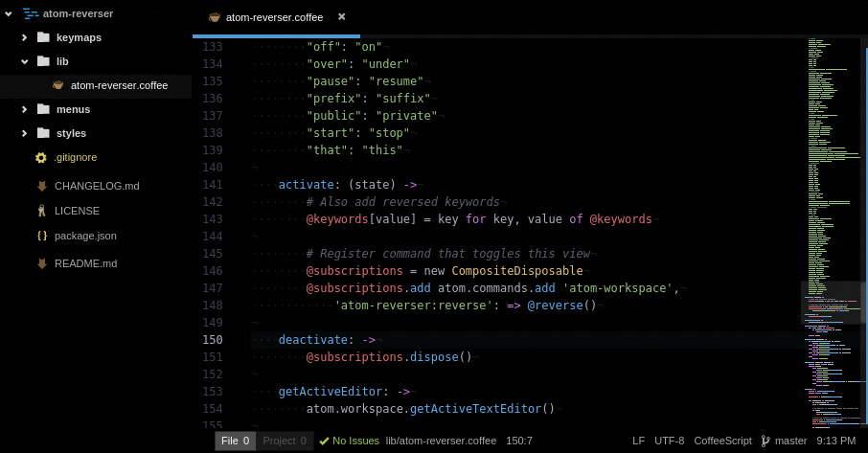Close the atom-reverser.coffee tab

click(342, 17)
